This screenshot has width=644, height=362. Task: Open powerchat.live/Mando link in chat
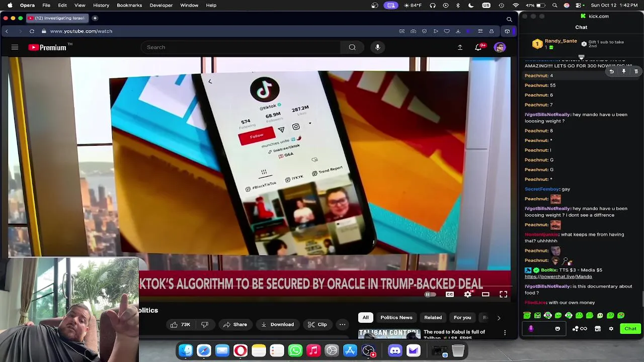click(558, 277)
